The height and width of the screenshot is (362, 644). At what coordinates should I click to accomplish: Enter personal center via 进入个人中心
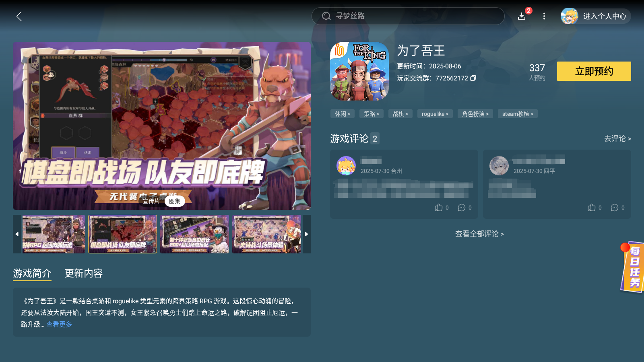(605, 16)
